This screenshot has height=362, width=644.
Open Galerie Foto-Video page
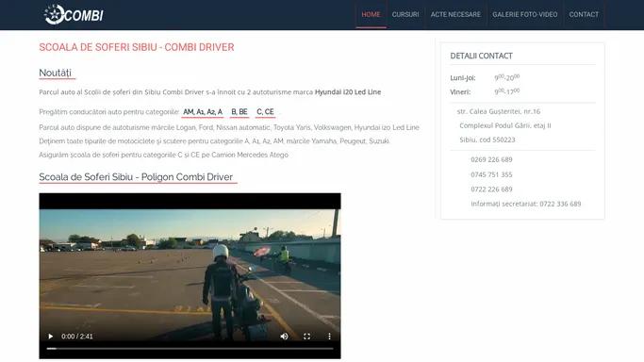pyautogui.click(x=525, y=14)
